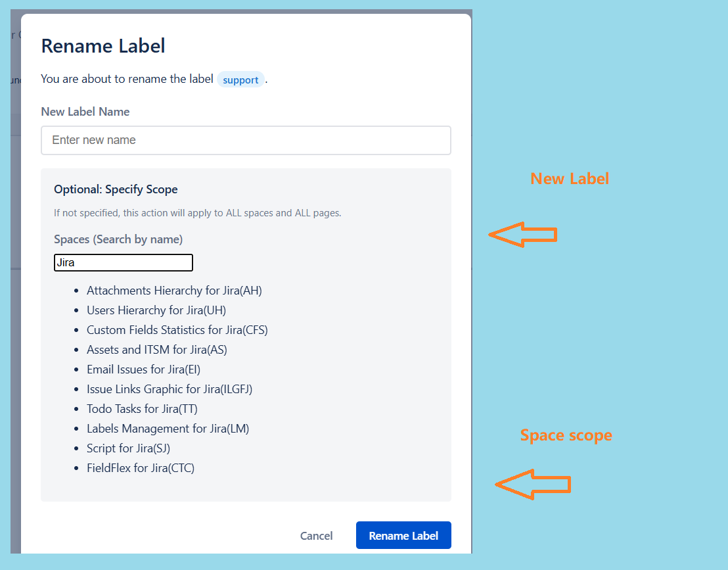Click the orange arrow under New Label
This screenshot has width=728, height=570.
[523, 234]
